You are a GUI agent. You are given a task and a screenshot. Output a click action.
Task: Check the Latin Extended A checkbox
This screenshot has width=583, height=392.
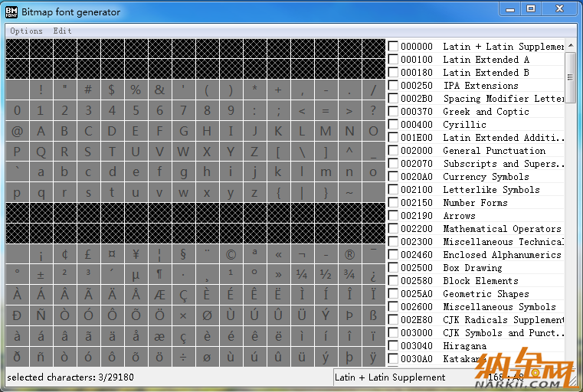393,60
